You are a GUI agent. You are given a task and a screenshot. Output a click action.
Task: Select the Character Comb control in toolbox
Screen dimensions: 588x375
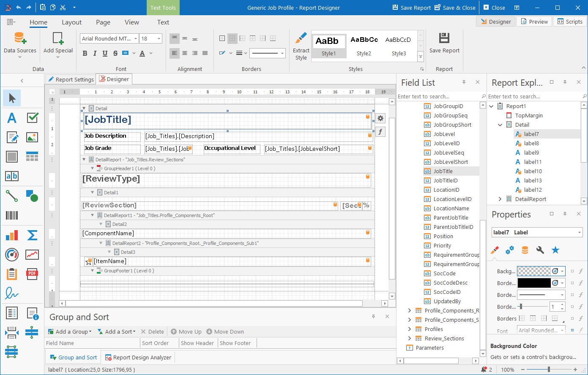pos(12,176)
